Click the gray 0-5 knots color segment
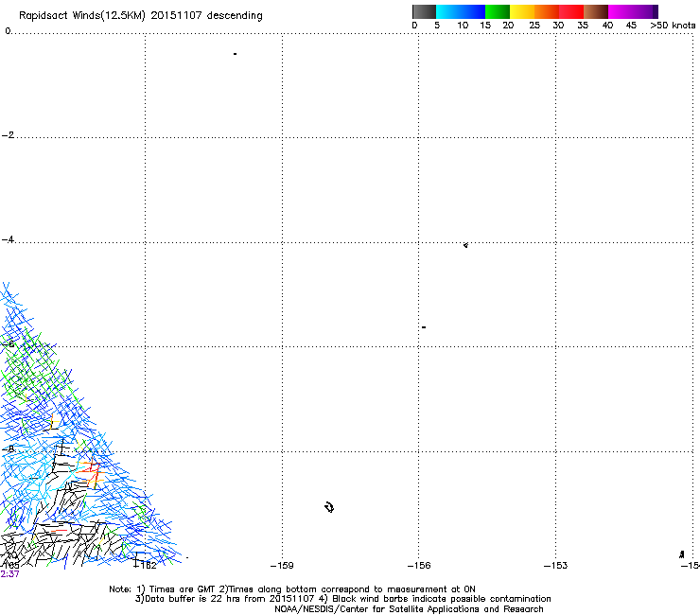 [424, 11]
